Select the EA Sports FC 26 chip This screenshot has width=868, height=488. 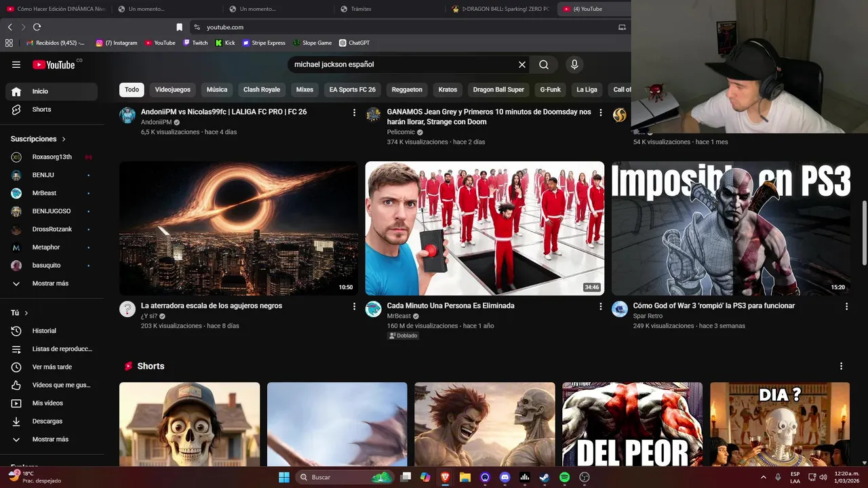[353, 89]
